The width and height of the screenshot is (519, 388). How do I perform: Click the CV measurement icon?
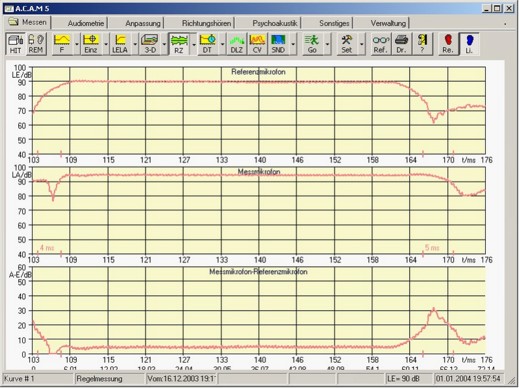click(257, 44)
